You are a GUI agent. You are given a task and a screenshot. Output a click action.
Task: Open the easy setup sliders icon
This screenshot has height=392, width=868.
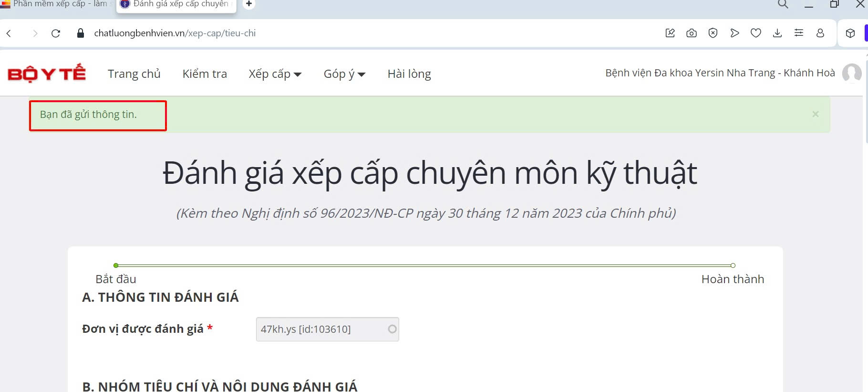pyautogui.click(x=799, y=33)
